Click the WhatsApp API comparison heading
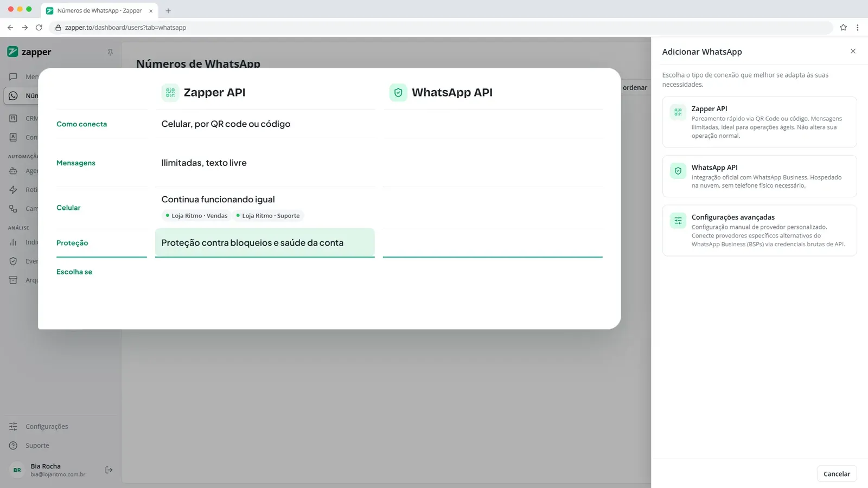 [x=452, y=93]
